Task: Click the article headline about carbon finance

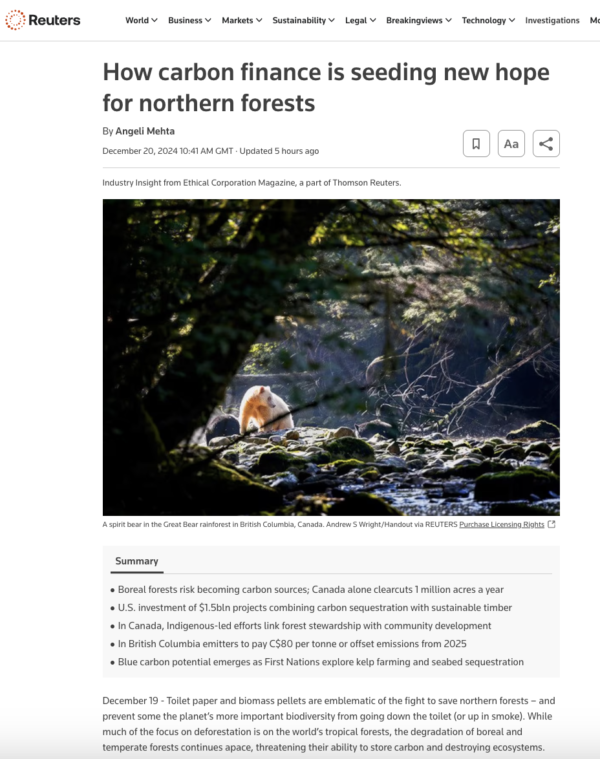Action: coord(325,87)
